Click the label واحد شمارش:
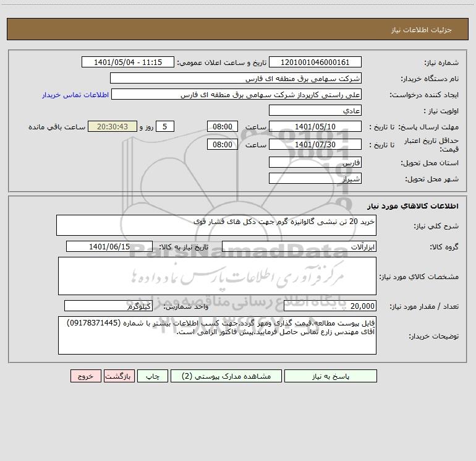Viewport: 476px width, 461px height. (x=186, y=306)
